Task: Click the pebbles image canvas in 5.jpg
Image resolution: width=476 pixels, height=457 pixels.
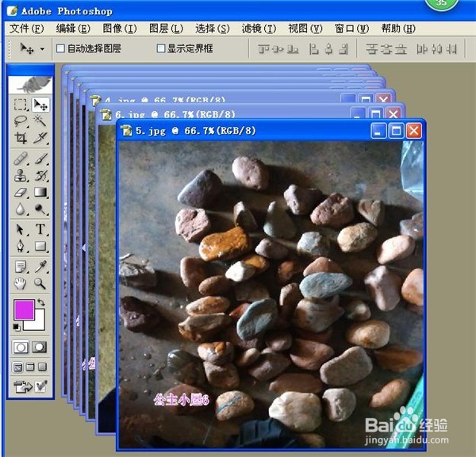Action: (271, 294)
